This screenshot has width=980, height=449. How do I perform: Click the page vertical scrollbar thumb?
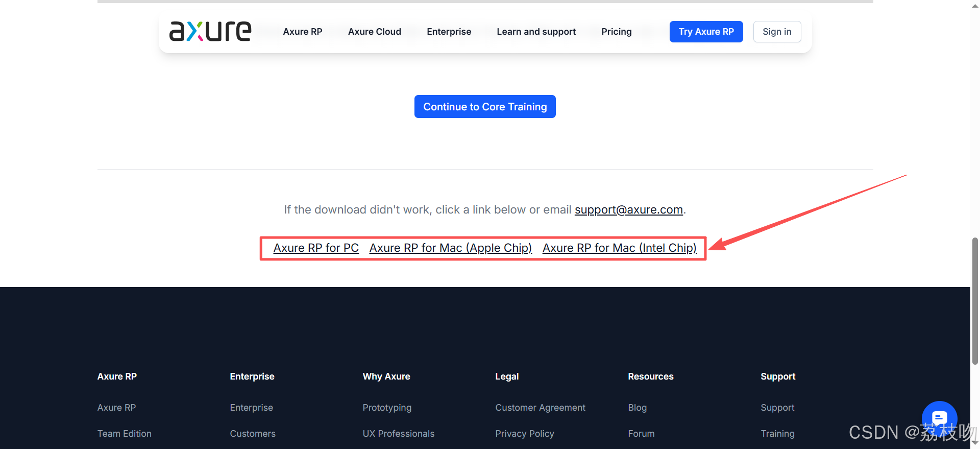pos(975,301)
